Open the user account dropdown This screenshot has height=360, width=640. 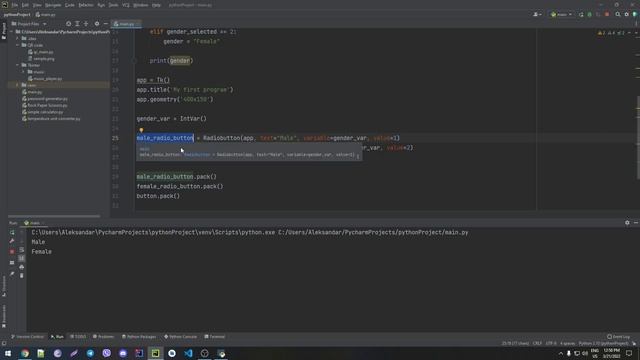coord(537,14)
